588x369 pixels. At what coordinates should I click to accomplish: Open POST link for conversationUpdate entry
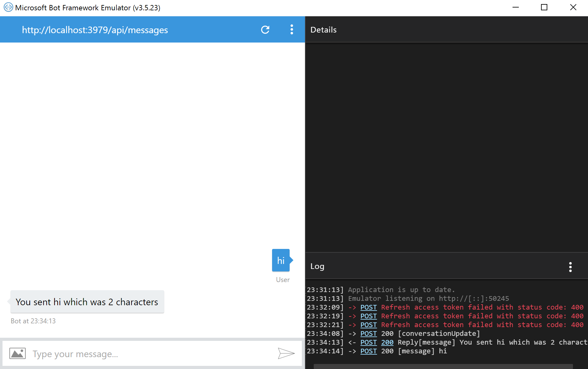369,334
